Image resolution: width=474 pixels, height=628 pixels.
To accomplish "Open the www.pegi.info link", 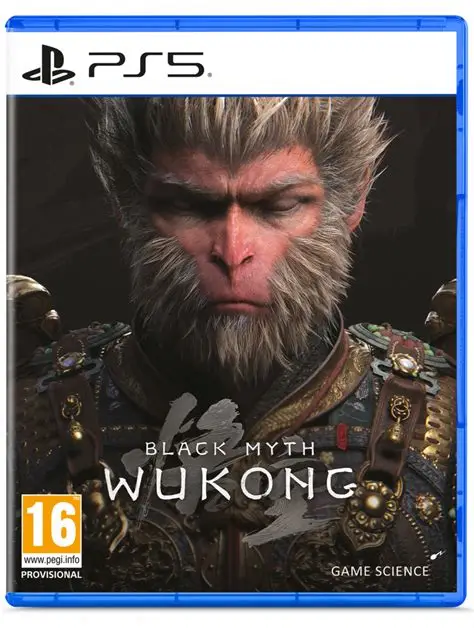I will point(51,559).
